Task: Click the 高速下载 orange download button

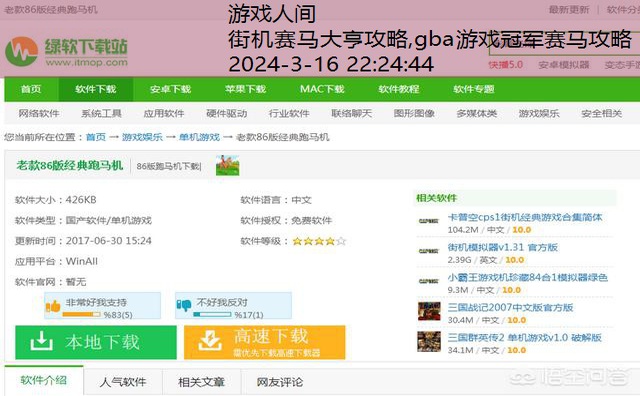Action: tap(264, 343)
